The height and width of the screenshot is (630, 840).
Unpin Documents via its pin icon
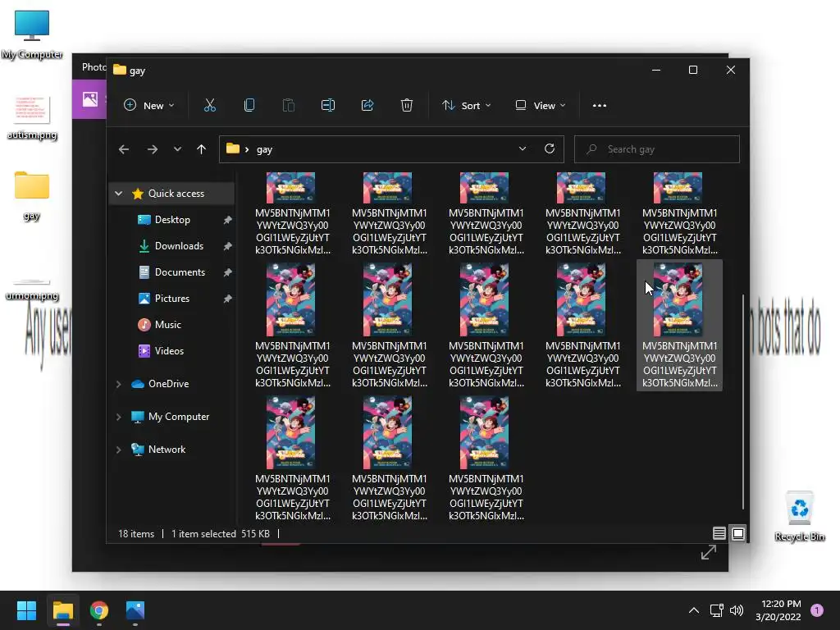click(x=228, y=272)
